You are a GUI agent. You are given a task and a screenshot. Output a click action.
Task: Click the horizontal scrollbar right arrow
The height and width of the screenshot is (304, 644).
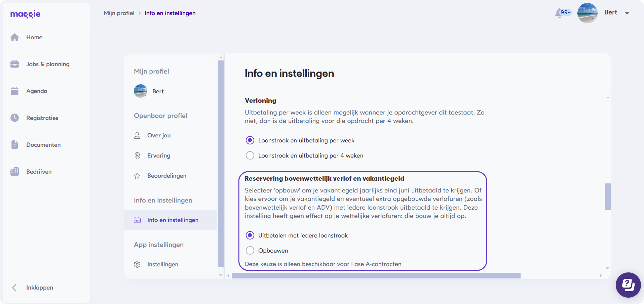pyautogui.click(x=601, y=276)
